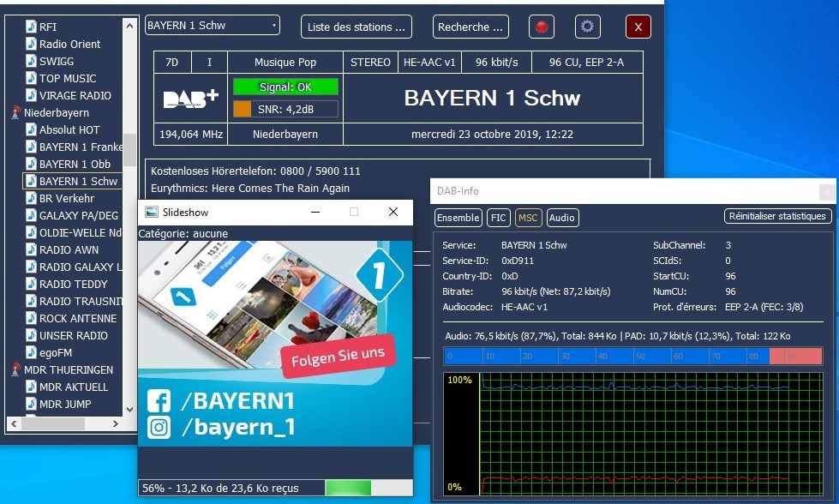Viewport: 839px width, 504px height.
Task: Click the VIRAGE RADIO music note icon
Action: pos(31,95)
